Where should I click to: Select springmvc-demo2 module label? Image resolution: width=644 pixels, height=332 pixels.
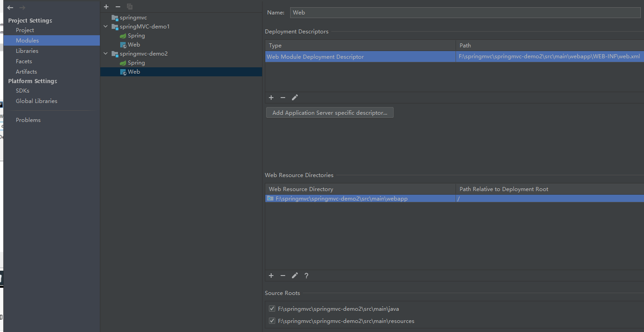144,54
